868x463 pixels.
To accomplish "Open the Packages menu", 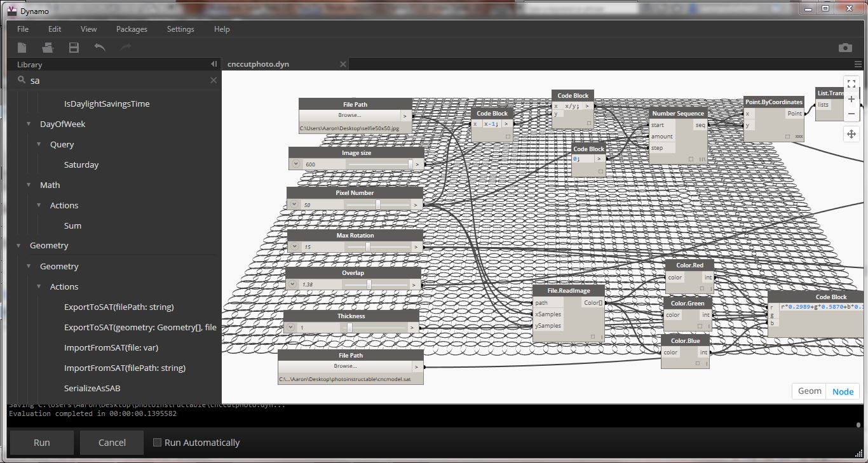I will pos(132,29).
